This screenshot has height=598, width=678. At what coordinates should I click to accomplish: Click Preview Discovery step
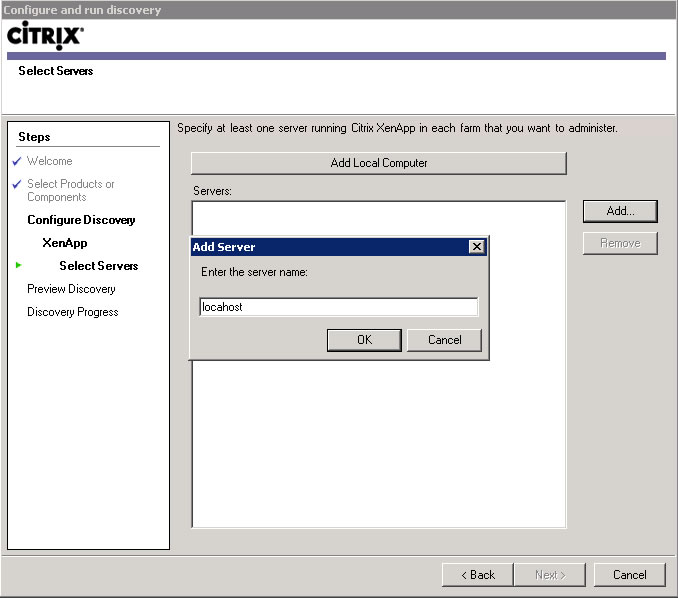click(71, 289)
